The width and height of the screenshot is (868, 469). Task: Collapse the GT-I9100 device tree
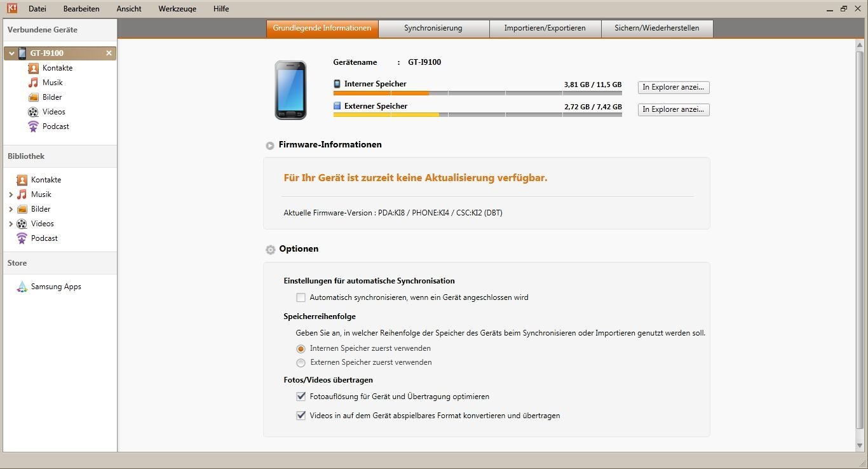point(11,53)
